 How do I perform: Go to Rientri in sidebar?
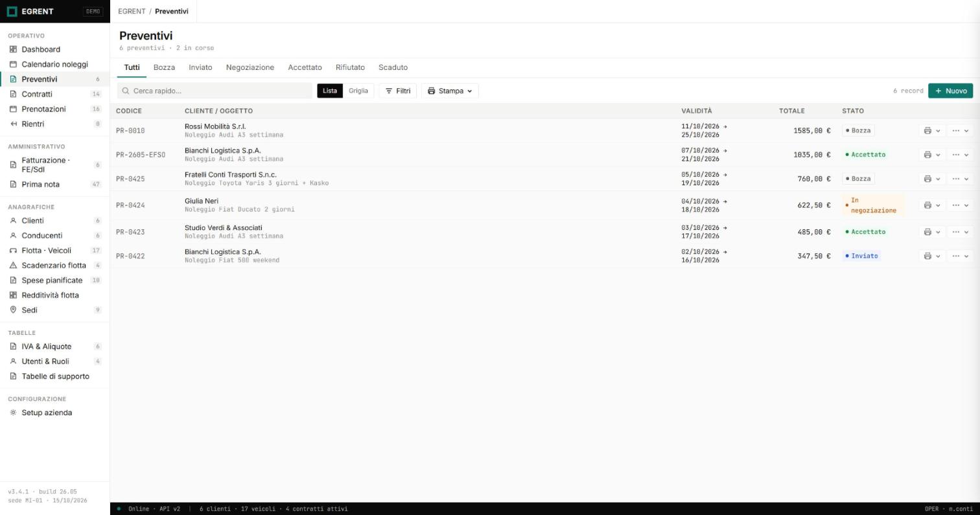[x=54, y=124]
